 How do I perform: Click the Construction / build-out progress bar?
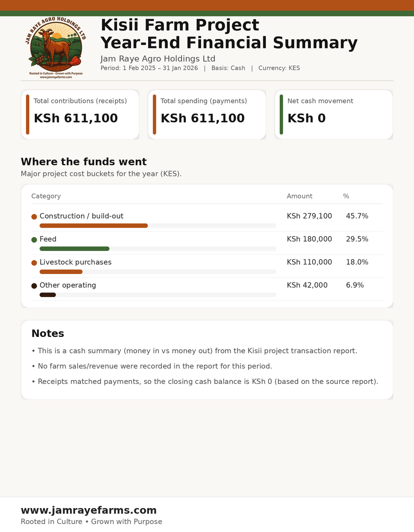coord(94,226)
